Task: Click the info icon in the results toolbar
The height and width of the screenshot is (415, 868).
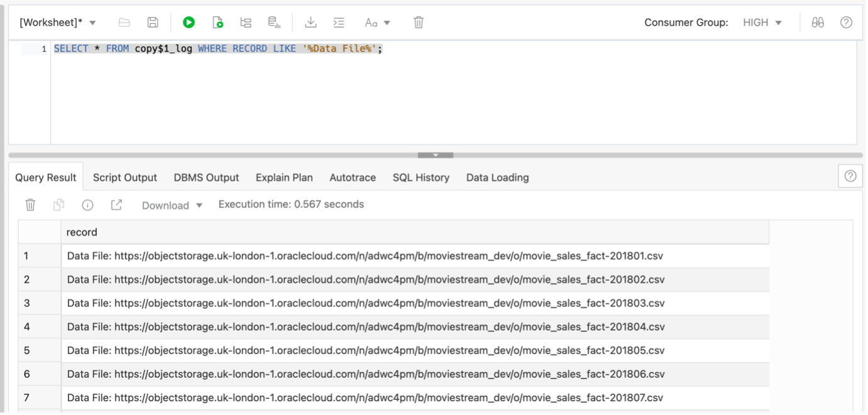Action: [x=87, y=204]
